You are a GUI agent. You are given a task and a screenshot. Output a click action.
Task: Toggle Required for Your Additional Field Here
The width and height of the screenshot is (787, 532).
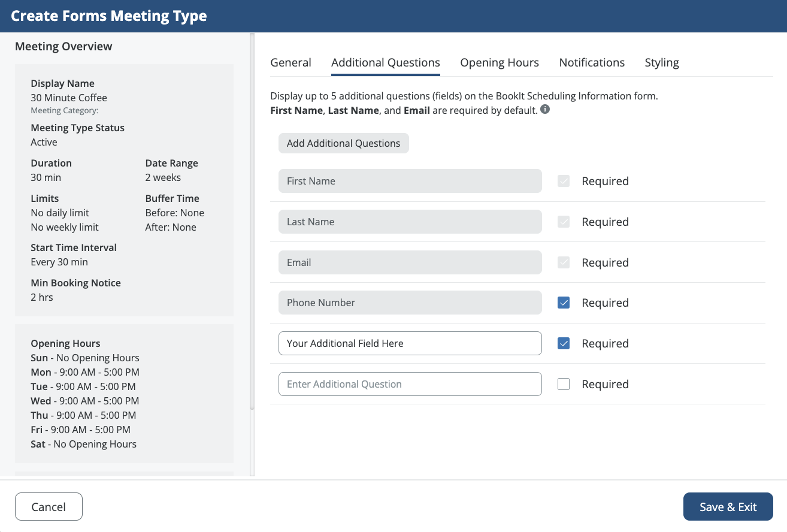pyautogui.click(x=564, y=344)
